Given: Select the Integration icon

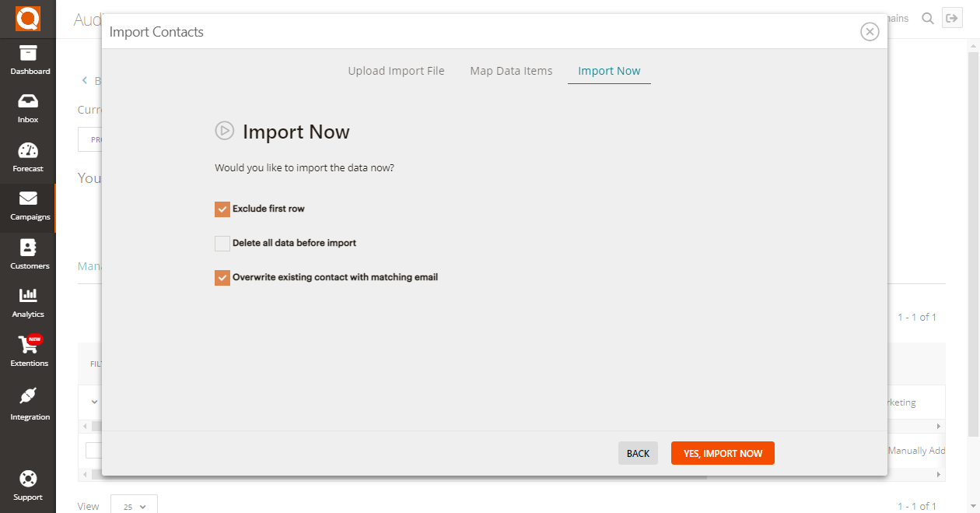Looking at the screenshot, I should pyautogui.click(x=28, y=401).
